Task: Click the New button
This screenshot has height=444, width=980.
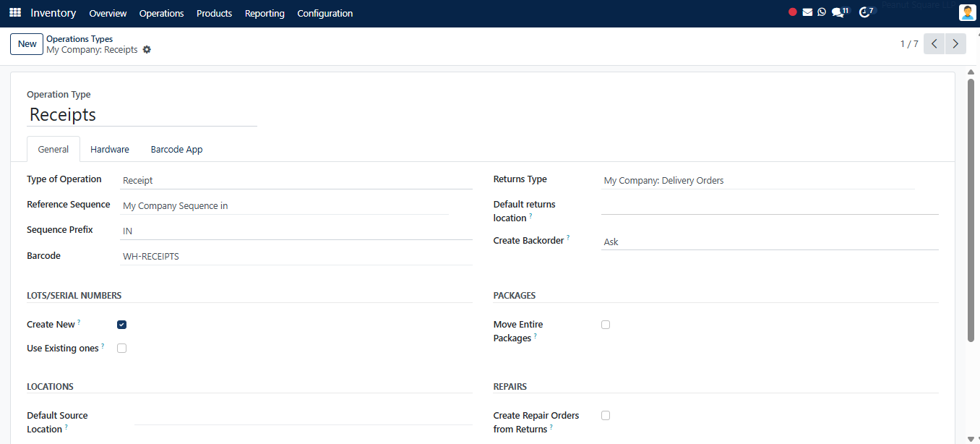Action: coord(27,44)
